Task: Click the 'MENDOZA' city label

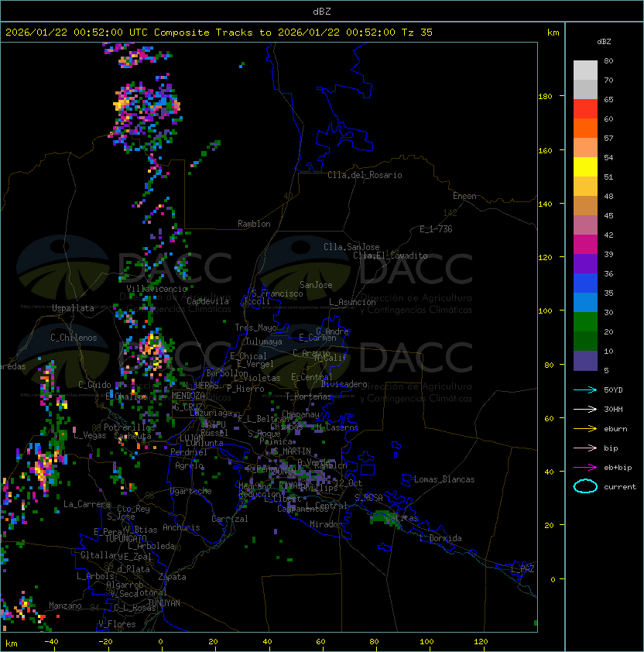Action: coord(188,396)
